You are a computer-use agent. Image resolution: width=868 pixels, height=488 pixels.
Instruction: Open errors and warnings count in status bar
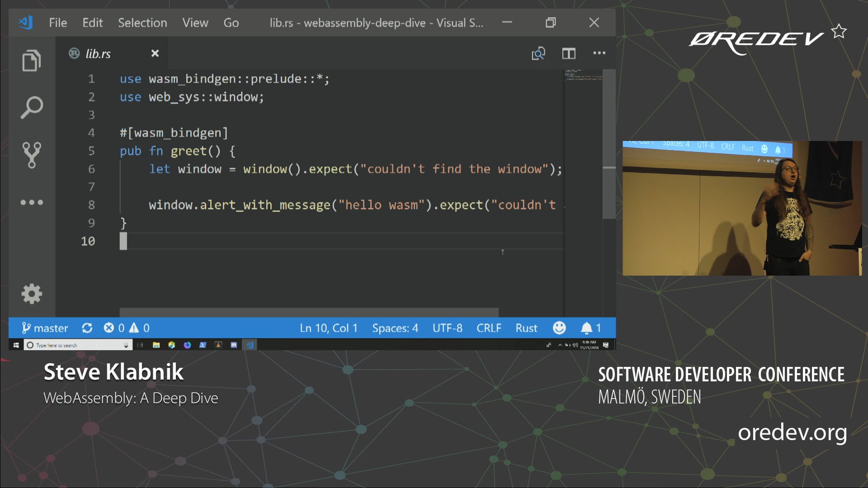tap(127, 328)
